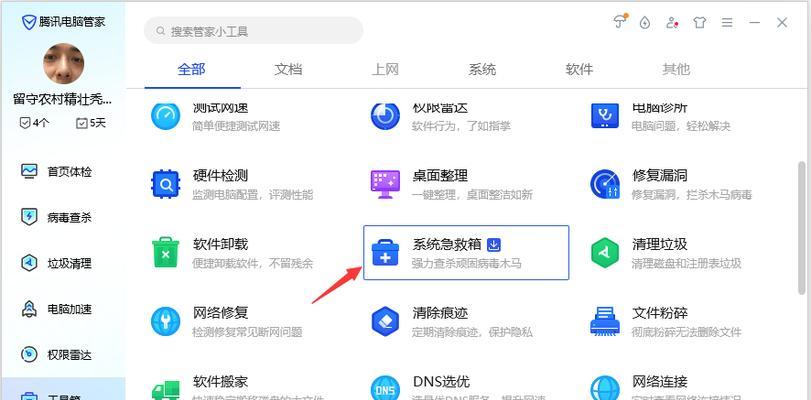Click description 监测电脑配置，评测性能

coord(252,195)
